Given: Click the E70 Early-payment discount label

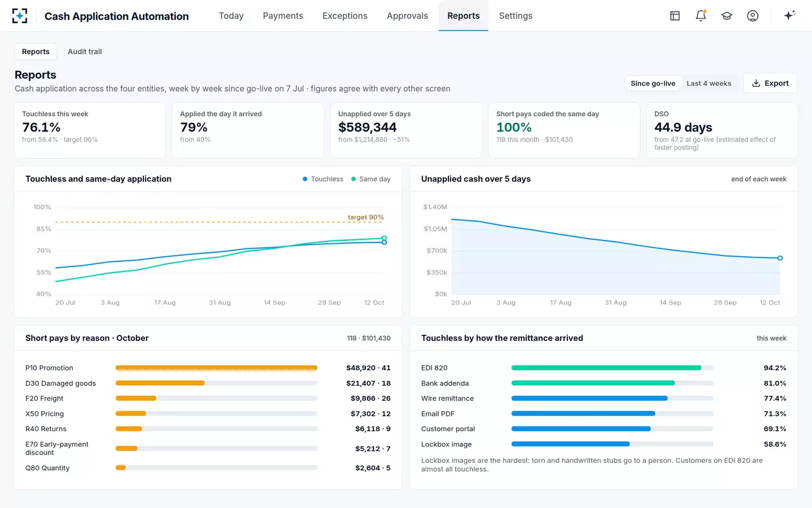Looking at the screenshot, I should 57,449.
